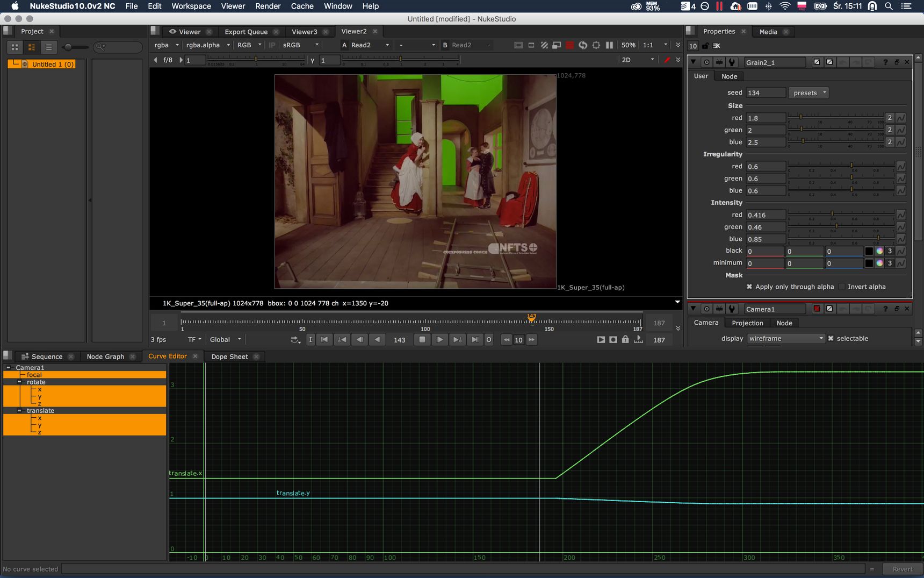924x578 pixels.
Task: Toggle the Properties panel lock icon
Action: 705,46
